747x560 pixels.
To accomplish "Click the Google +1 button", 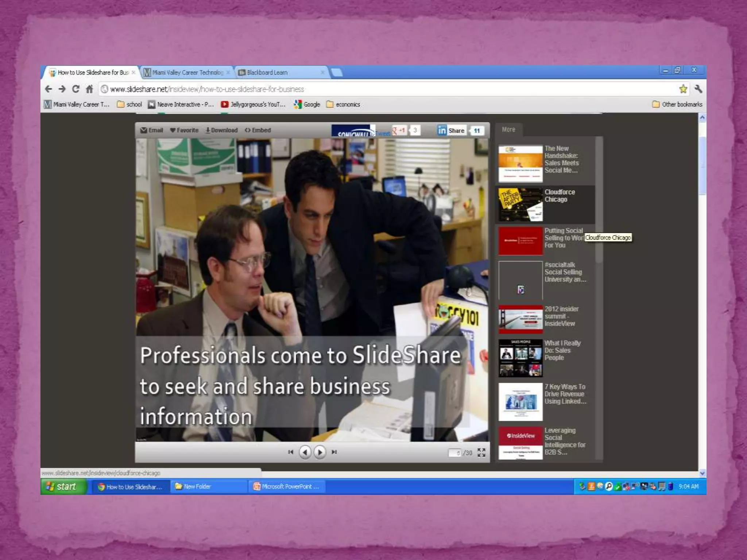I will (399, 130).
